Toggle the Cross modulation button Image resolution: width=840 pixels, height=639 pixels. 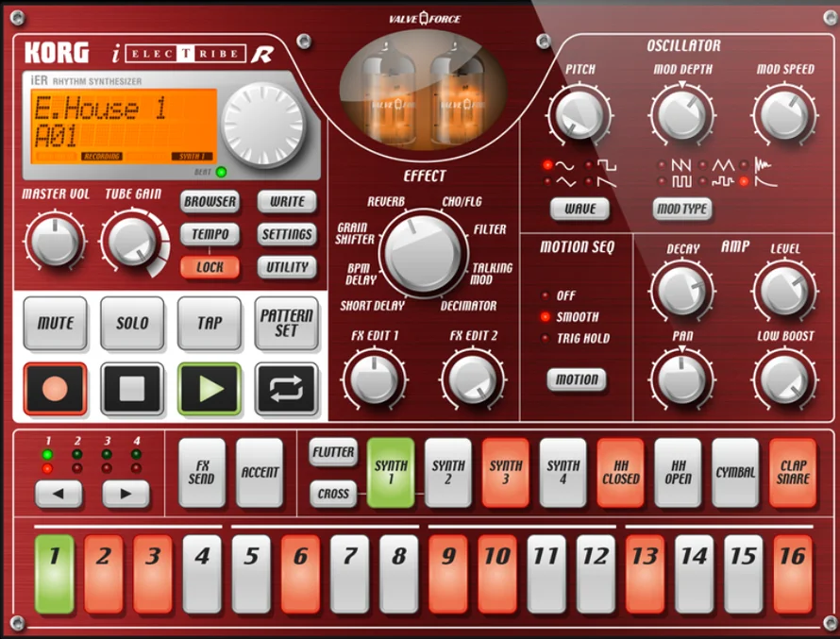coord(333,494)
